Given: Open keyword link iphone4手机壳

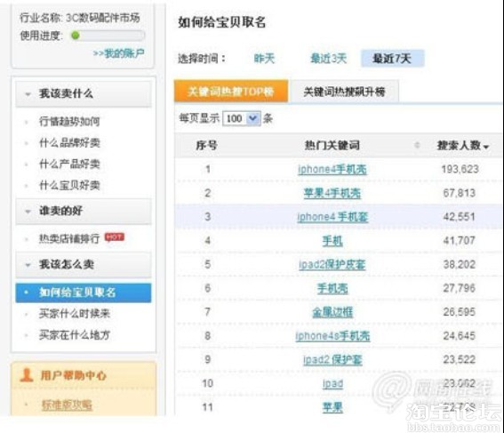Looking at the screenshot, I should click(x=332, y=170).
